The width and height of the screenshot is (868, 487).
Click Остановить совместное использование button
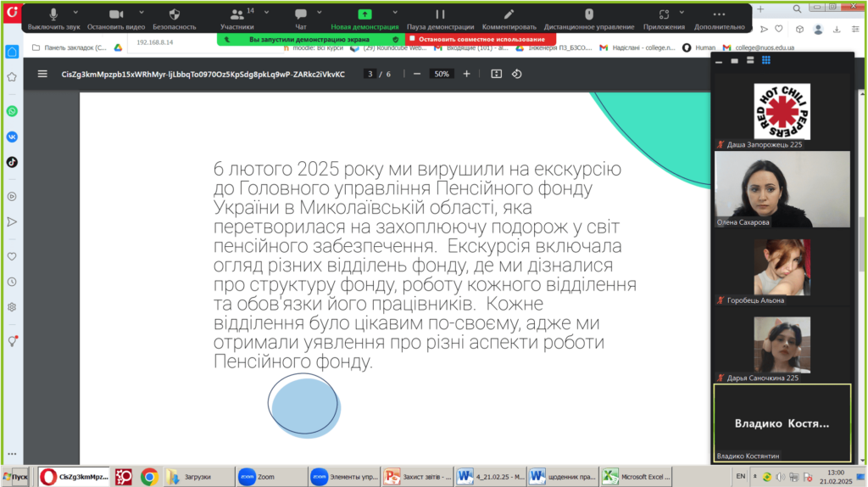[x=481, y=39]
